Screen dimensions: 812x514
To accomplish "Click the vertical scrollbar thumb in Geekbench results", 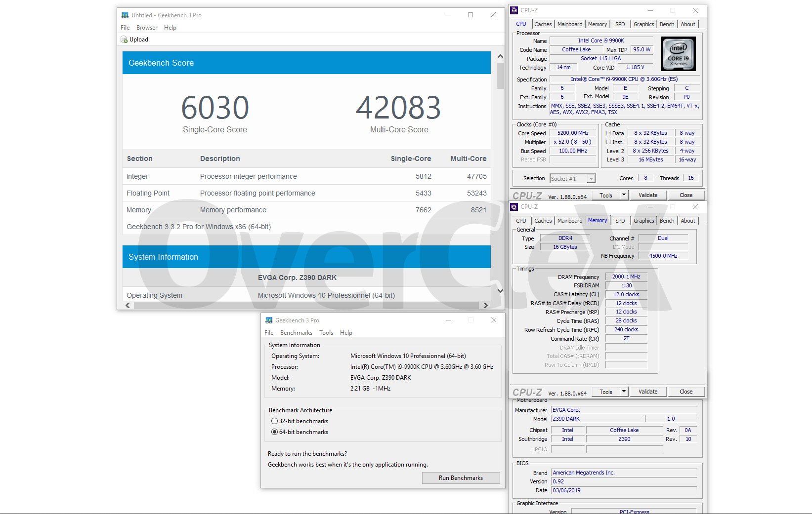I will click(x=500, y=76).
